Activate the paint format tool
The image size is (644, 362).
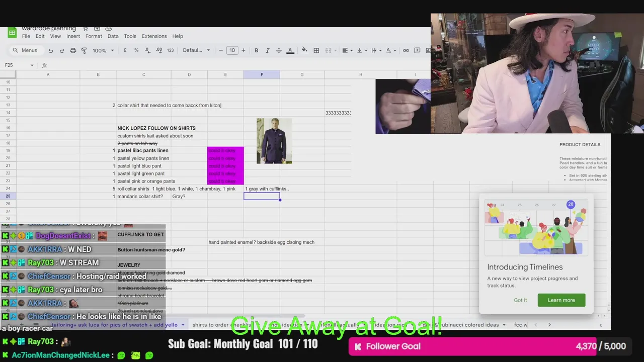point(84,50)
